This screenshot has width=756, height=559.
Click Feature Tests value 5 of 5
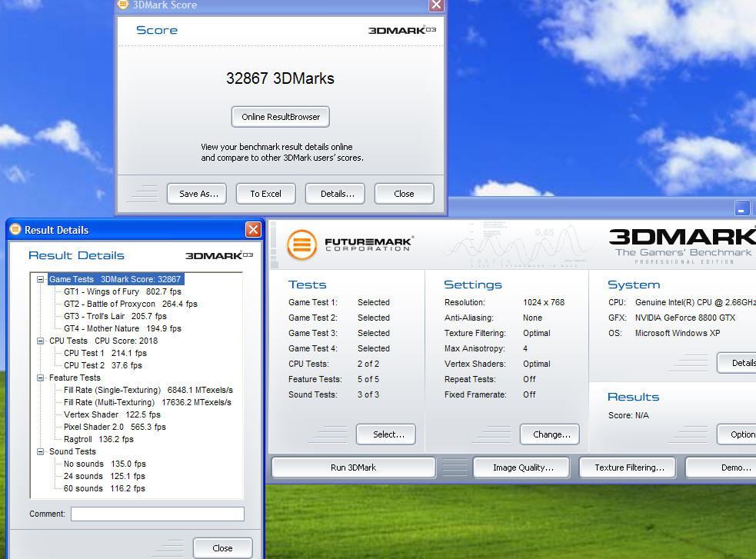coord(368,379)
